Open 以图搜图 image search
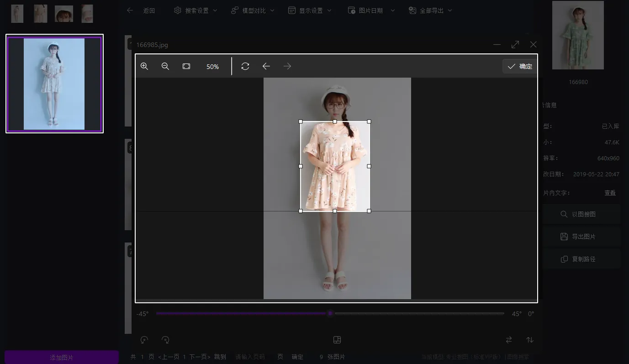Screen dimensions: 629x364 tap(582, 214)
